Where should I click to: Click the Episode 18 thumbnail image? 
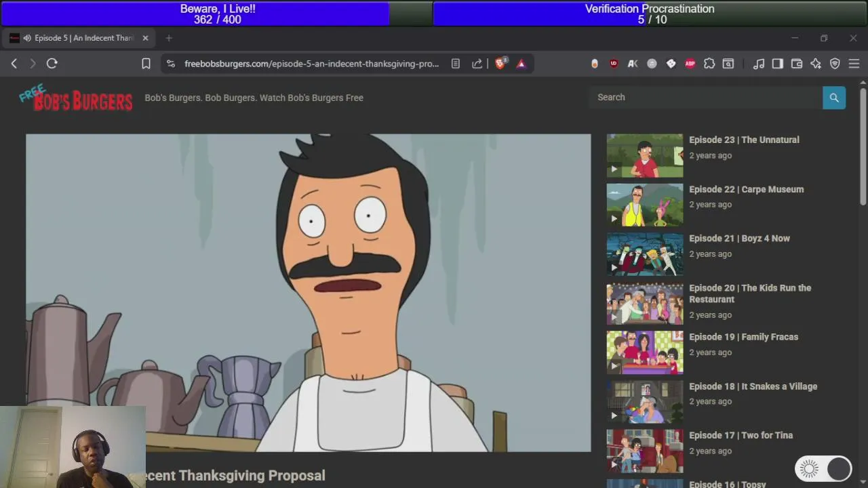pyautogui.click(x=645, y=402)
